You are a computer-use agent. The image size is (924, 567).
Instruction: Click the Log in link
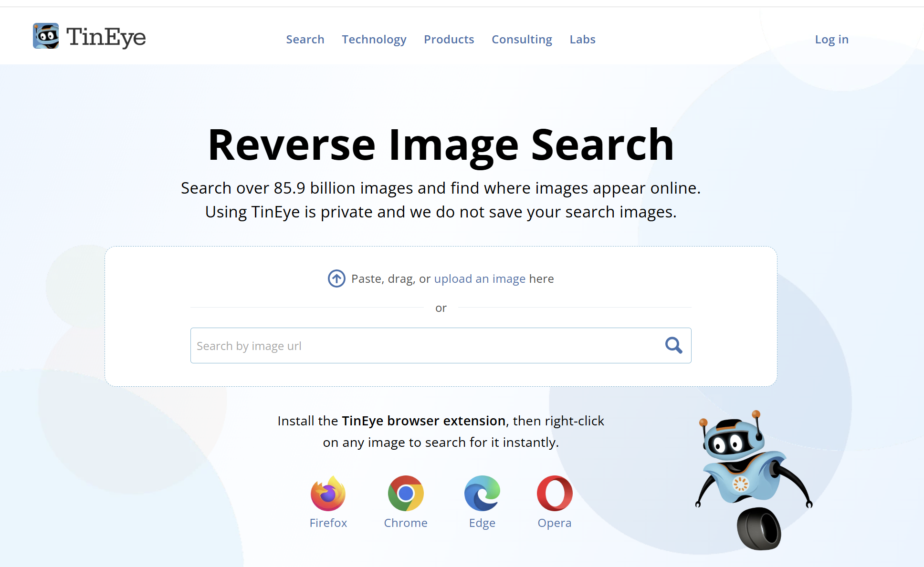coord(831,40)
